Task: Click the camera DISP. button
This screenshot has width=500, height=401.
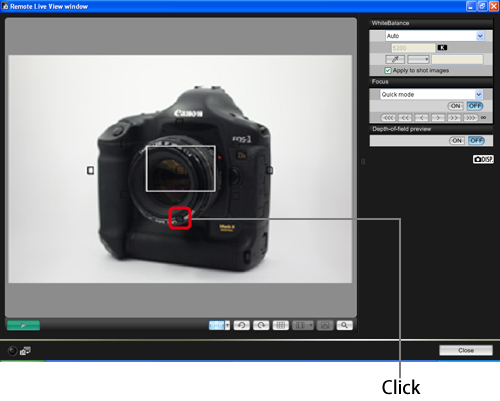Action: [483, 159]
